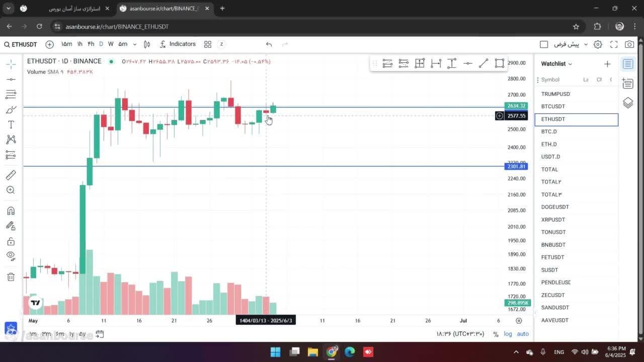Viewport: 644px width, 362px height.
Task: Expand the پیش فرض layout dropdown
Action: tap(570, 44)
